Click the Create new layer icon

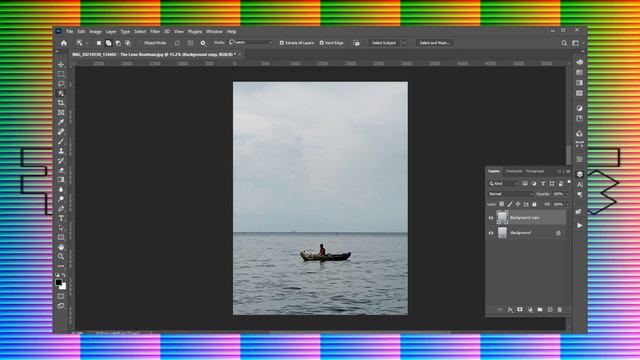click(x=550, y=310)
